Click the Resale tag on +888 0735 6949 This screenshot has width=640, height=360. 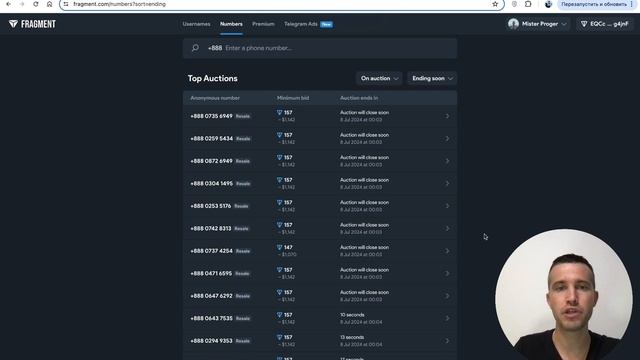(242, 116)
